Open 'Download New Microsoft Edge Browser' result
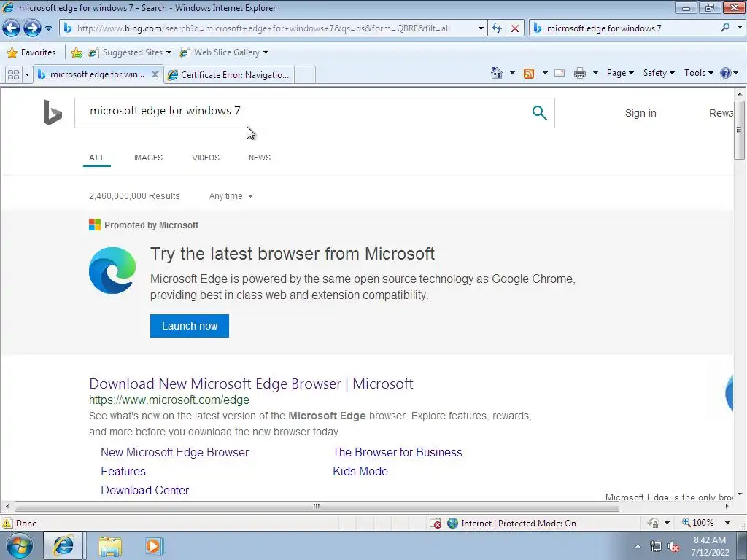 (251, 384)
